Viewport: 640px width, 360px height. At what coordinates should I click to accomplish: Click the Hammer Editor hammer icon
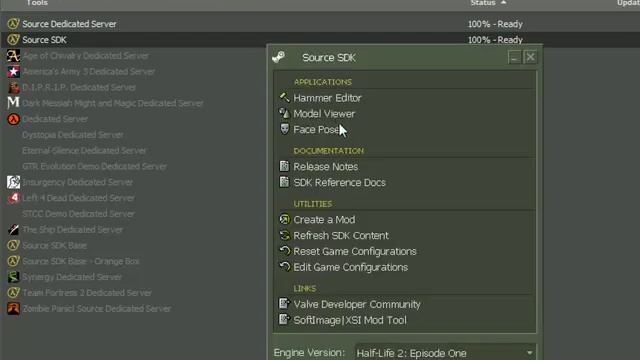(284, 98)
